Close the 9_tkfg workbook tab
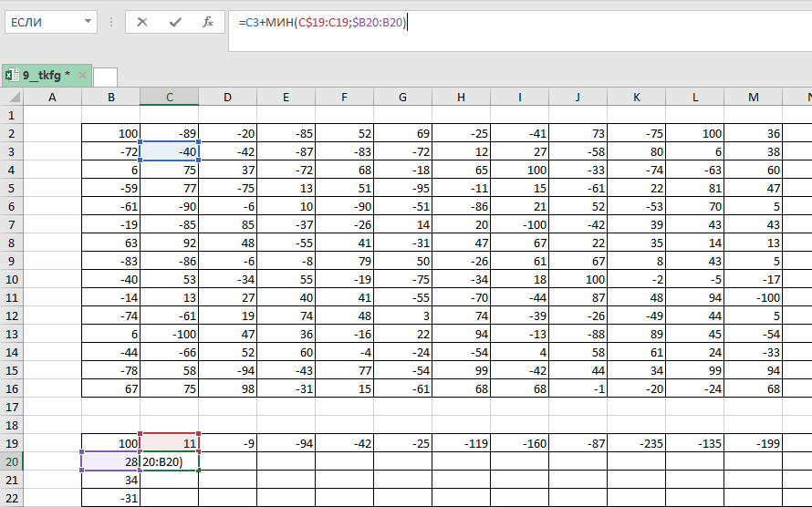The width and height of the screenshot is (812, 507). (x=82, y=75)
